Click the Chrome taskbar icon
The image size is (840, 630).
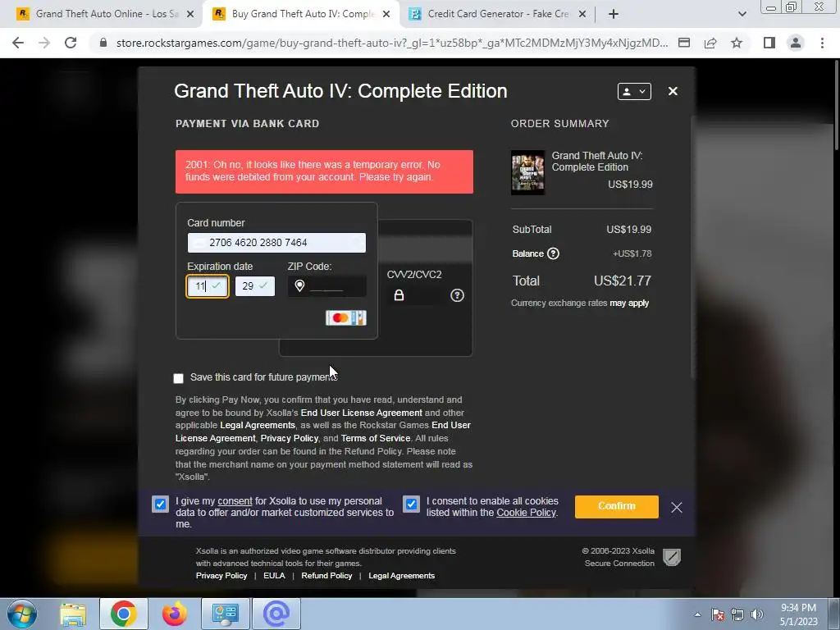click(x=123, y=614)
